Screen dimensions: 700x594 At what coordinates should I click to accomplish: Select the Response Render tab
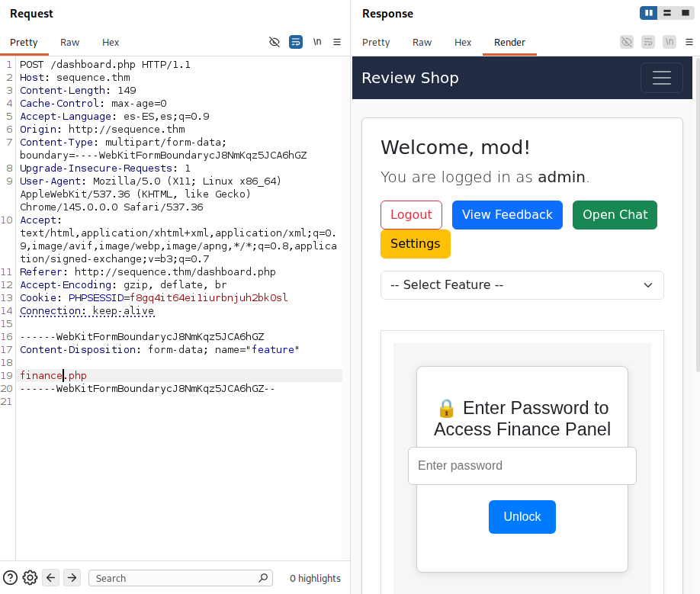[509, 43]
